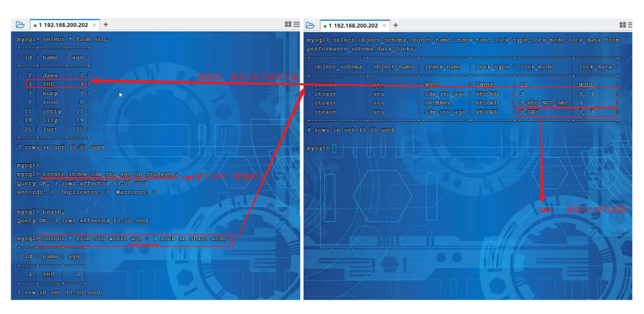The height and width of the screenshot is (314, 644).
Task: Select the '1 192.168.200.202' tab in the right window
Action: click(354, 25)
